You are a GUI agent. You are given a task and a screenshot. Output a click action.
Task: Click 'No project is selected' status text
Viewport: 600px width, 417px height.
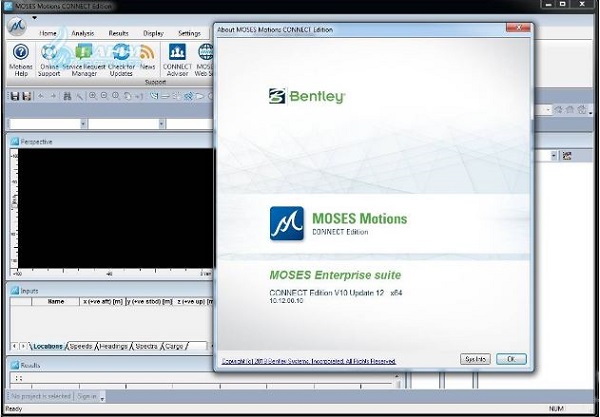click(41, 396)
